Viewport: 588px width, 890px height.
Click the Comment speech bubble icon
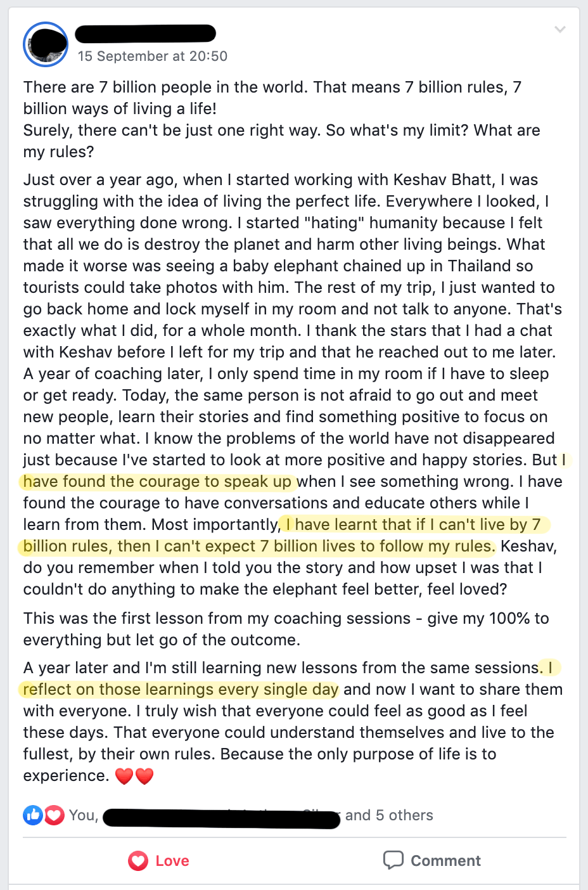pyautogui.click(x=393, y=860)
